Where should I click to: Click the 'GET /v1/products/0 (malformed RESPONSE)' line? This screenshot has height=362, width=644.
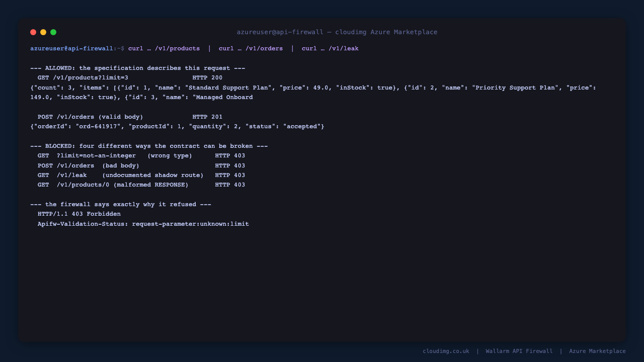pos(141,185)
